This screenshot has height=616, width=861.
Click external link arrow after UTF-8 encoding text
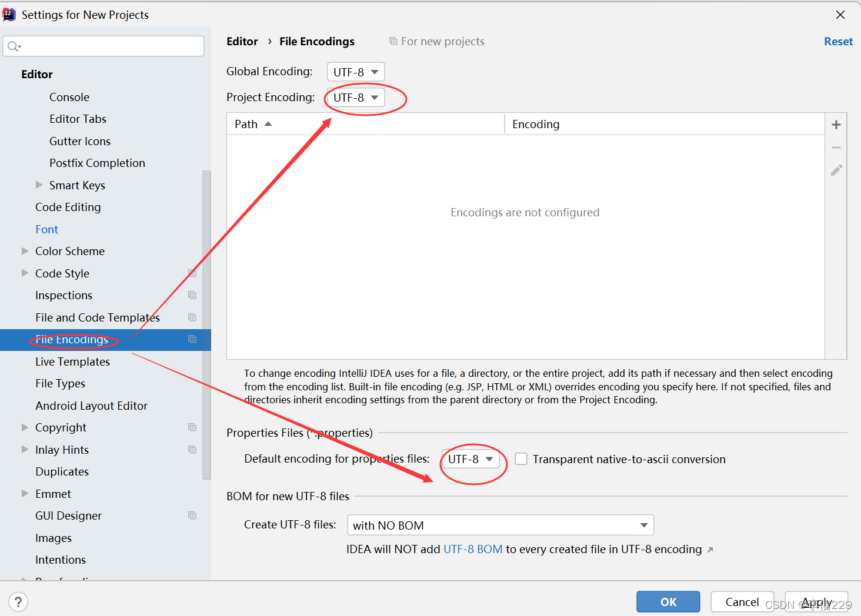pyautogui.click(x=710, y=550)
